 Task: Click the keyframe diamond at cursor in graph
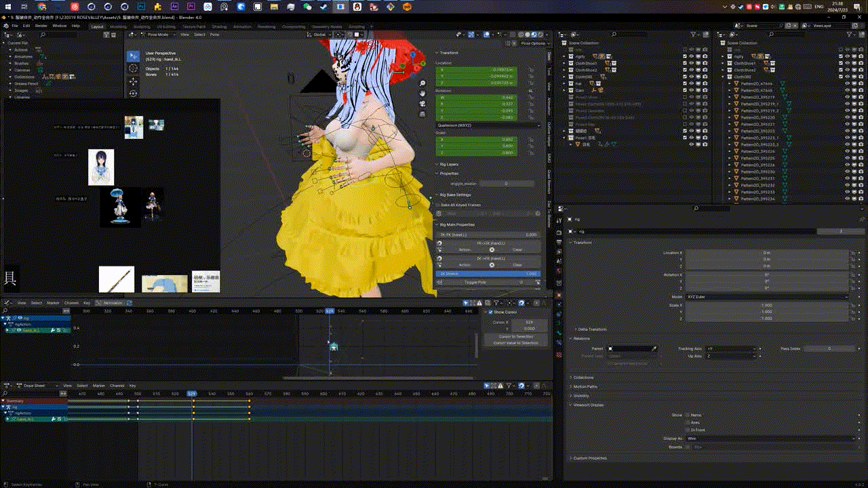click(334, 347)
